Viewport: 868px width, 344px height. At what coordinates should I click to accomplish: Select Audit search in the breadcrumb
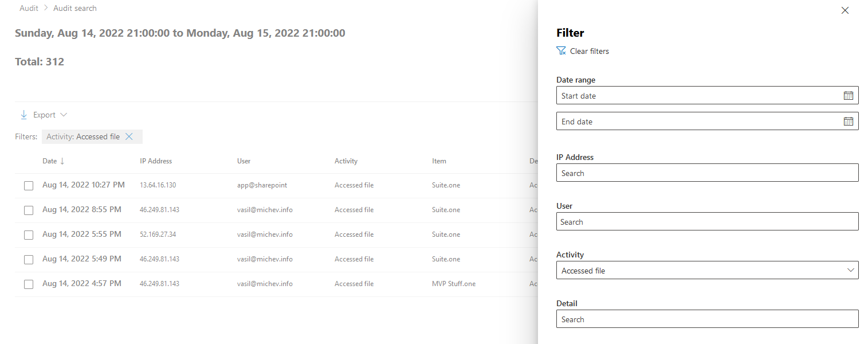pos(74,7)
